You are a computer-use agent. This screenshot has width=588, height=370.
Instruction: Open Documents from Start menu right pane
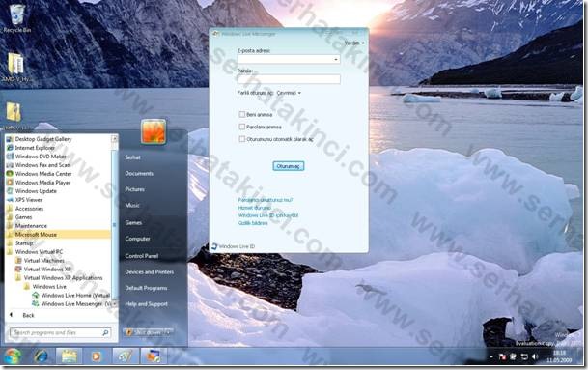click(x=139, y=173)
